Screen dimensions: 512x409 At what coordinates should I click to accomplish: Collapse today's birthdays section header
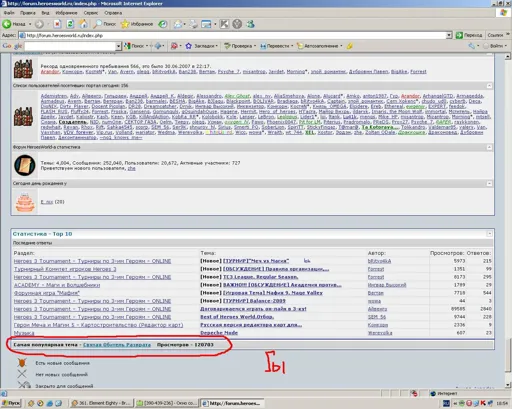(489, 183)
